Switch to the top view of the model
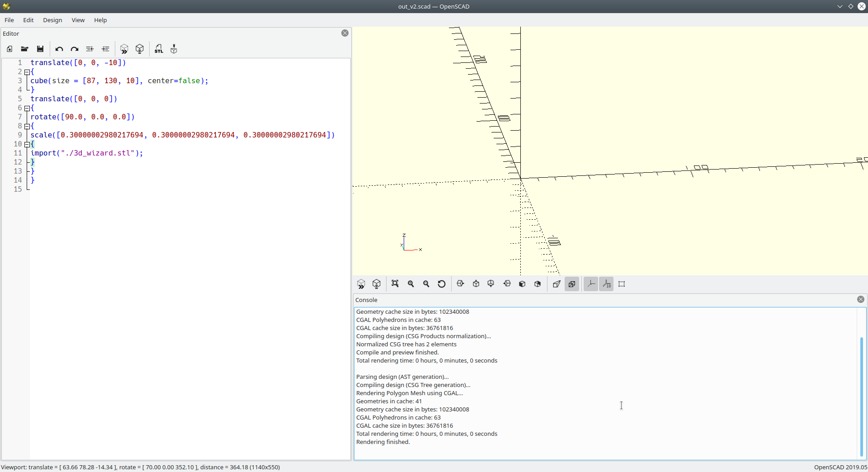The width and height of the screenshot is (868, 472). pyautogui.click(x=476, y=284)
